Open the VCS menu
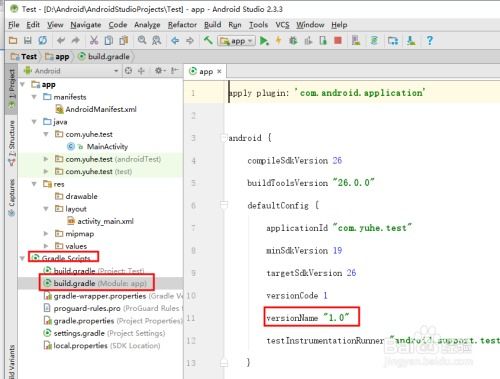 coord(282,25)
